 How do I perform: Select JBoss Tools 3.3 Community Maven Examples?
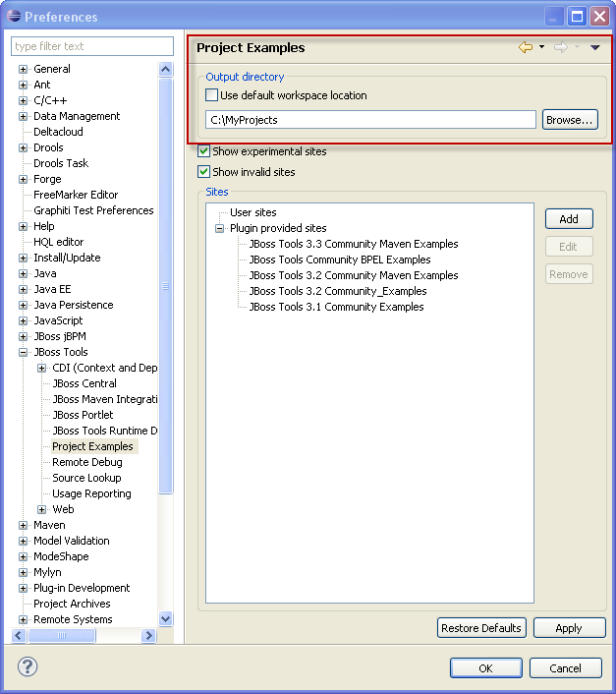pos(354,244)
